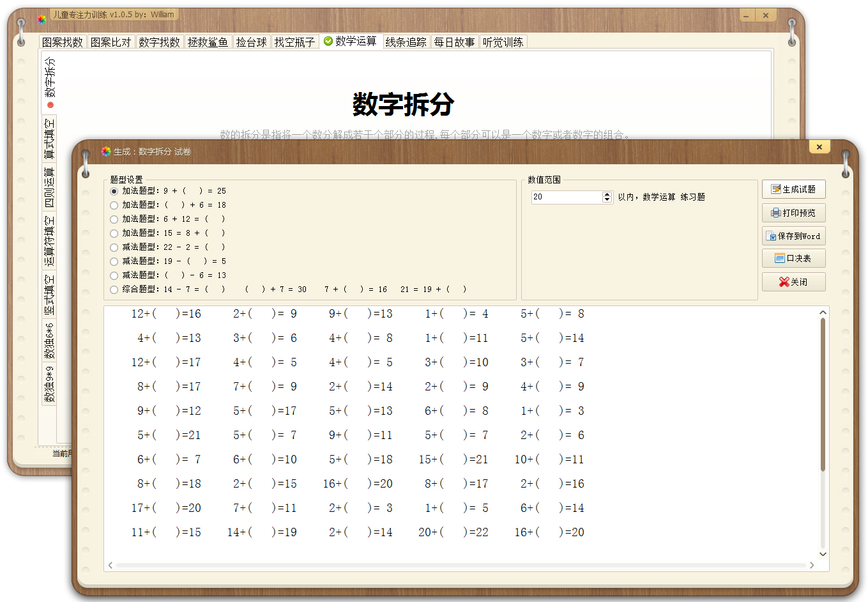Click 生成试题 to generate new questions
Viewport: 868px width, 602px height.
(x=794, y=189)
